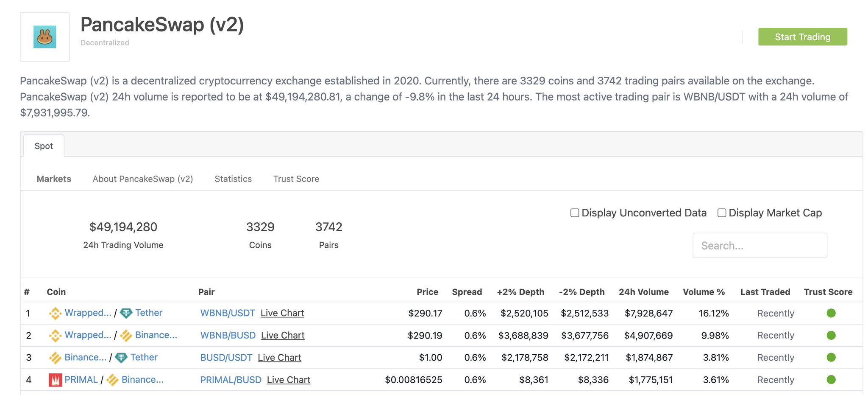The width and height of the screenshot is (868, 395).
Task: Open the WBNB/USDT pair link
Action: 227,313
